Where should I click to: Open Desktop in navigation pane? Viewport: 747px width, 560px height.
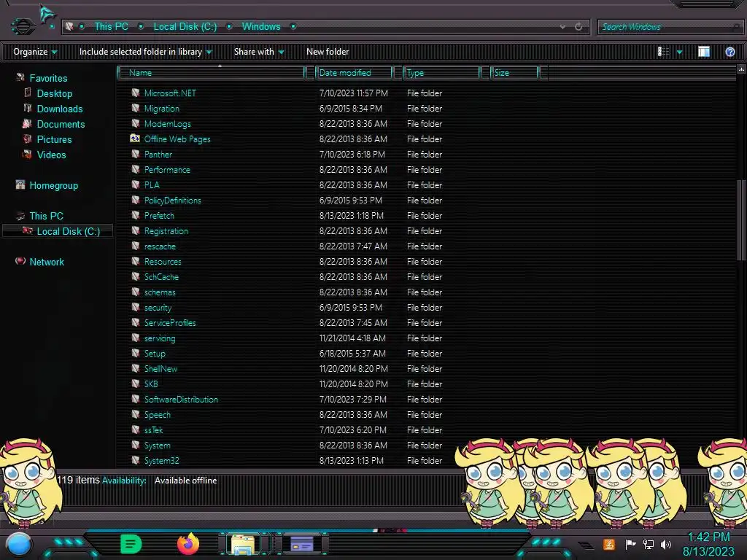click(x=54, y=93)
